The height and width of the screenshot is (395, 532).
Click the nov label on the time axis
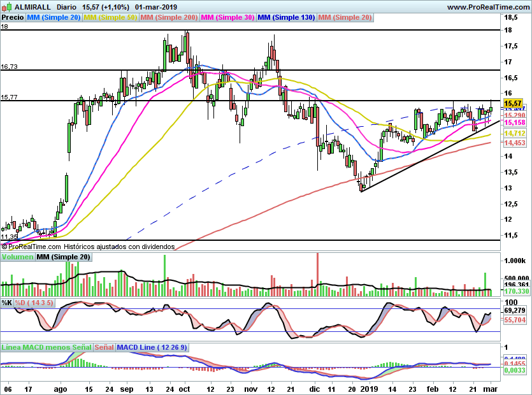coord(251,389)
